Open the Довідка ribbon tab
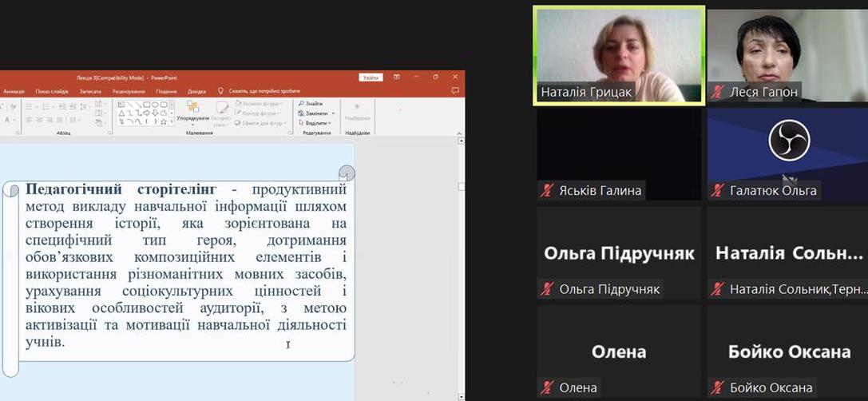 tap(196, 91)
